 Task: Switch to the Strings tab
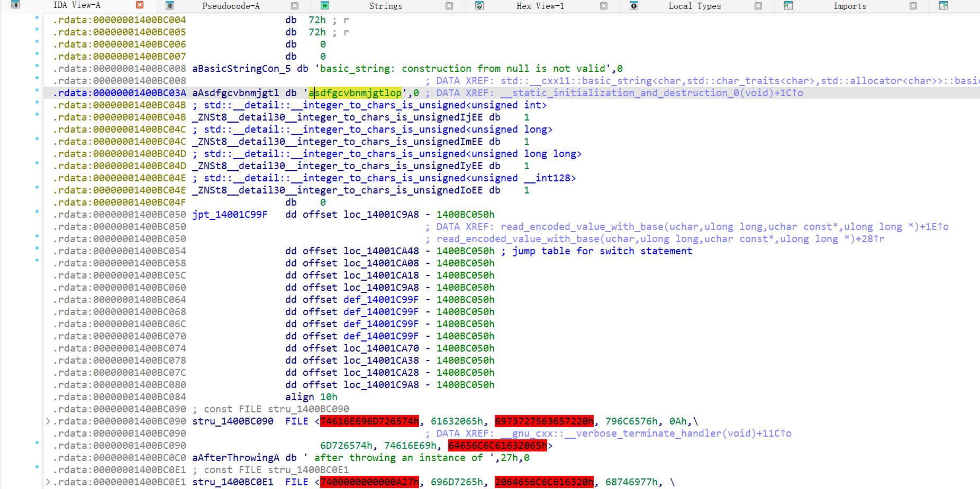point(386,6)
